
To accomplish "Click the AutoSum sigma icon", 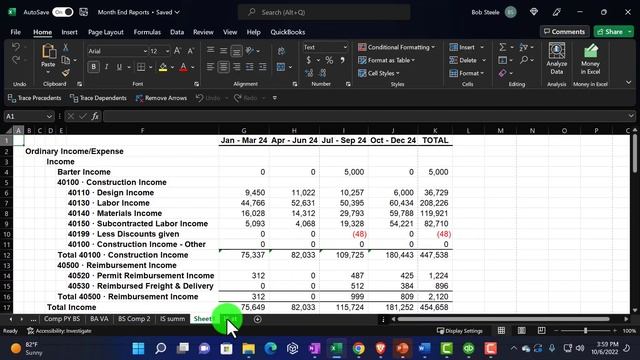I will coord(502,47).
